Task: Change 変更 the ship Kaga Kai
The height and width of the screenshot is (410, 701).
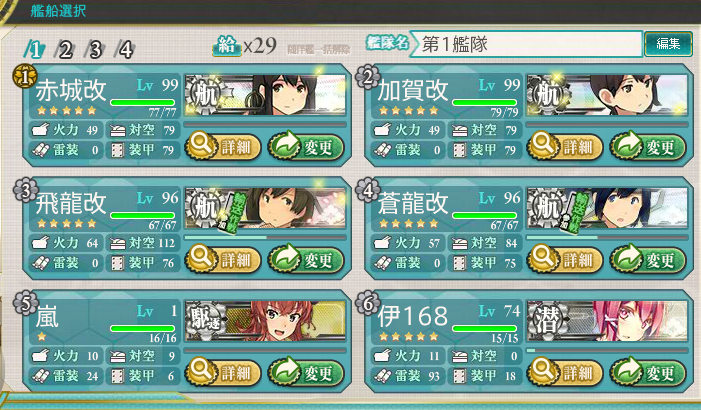Action: 648,147
